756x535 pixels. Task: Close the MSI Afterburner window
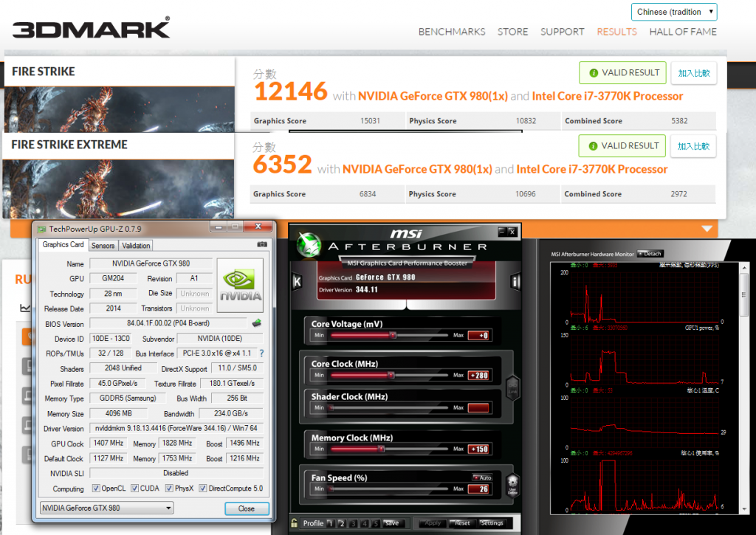click(x=512, y=232)
